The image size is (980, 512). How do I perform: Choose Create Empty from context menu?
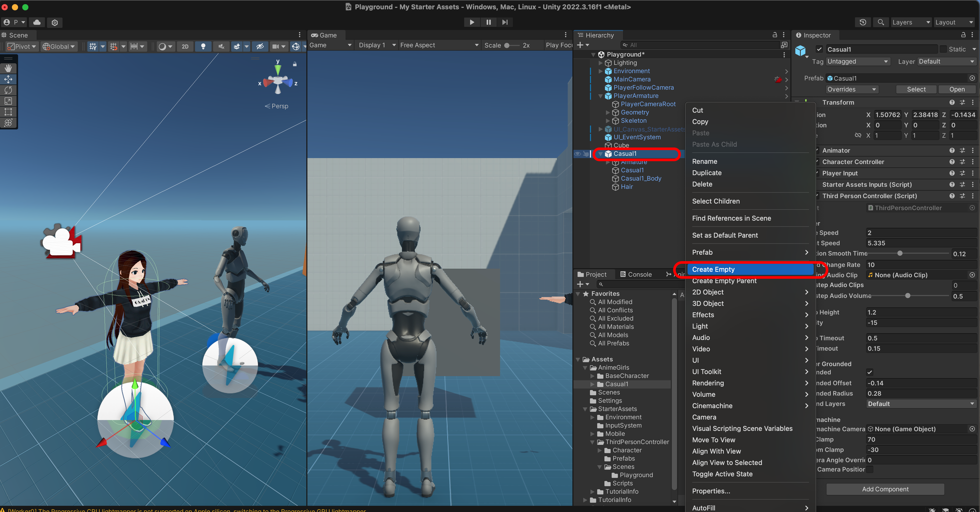click(x=713, y=269)
